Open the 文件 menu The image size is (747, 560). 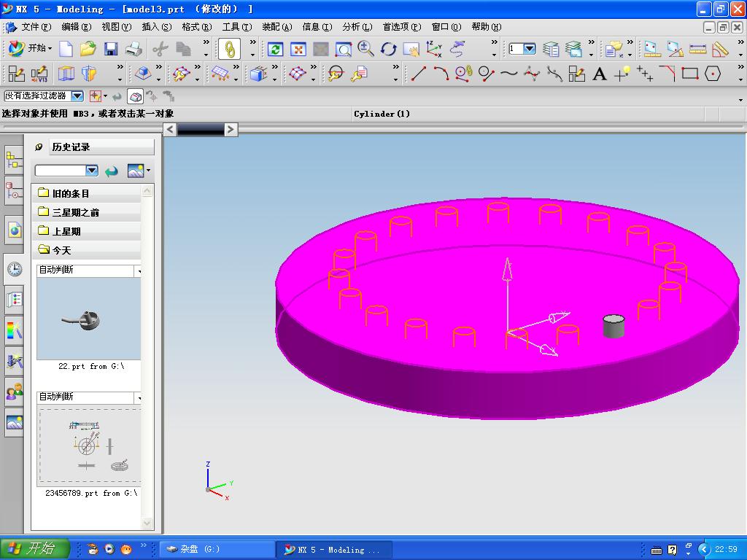click(36, 27)
